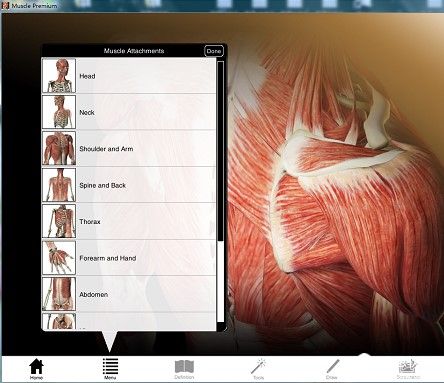Image resolution: width=444 pixels, height=383 pixels.
Task: Click the Thorax ribcage thumbnail
Action: coord(59,221)
